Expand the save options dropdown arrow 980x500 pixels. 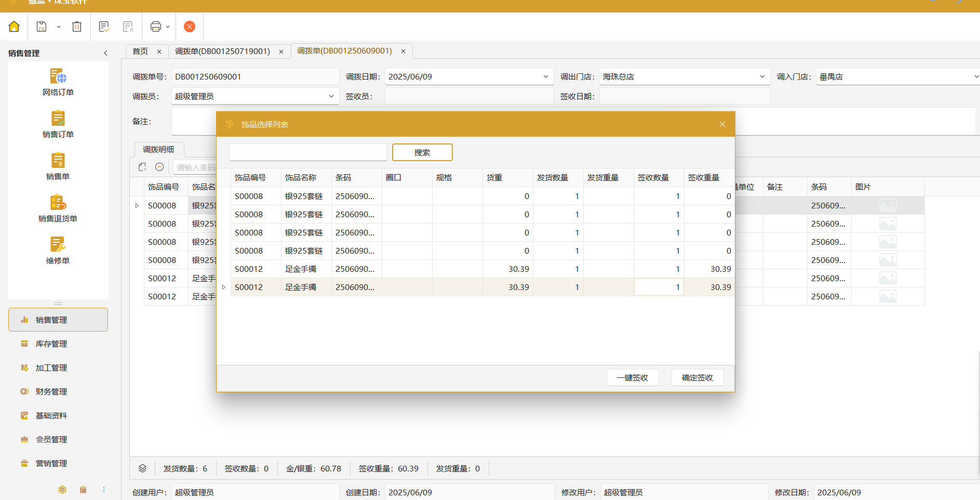point(59,27)
